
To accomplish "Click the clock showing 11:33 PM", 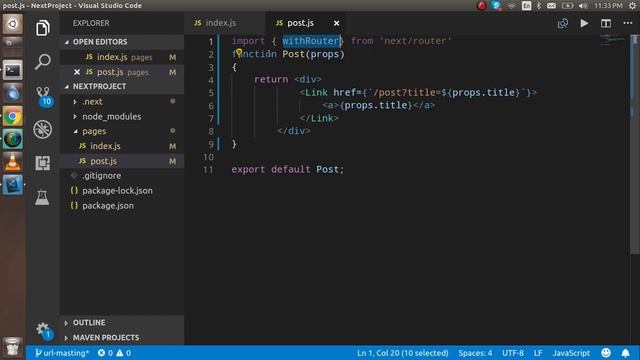I will [x=608, y=6].
